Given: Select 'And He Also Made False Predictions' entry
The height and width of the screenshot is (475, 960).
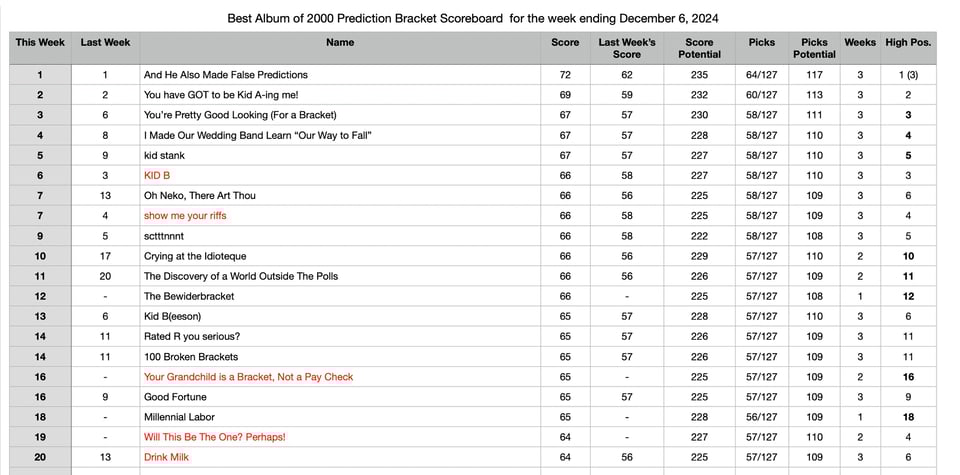Looking at the screenshot, I should pos(225,75).
